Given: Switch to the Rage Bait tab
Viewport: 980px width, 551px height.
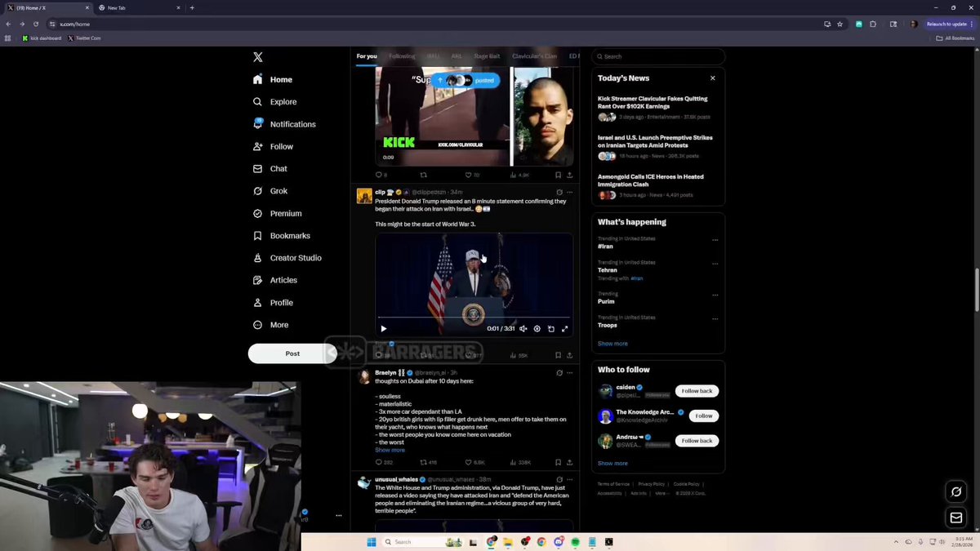Looking at the screenshot, I should (x=487, y=56).
